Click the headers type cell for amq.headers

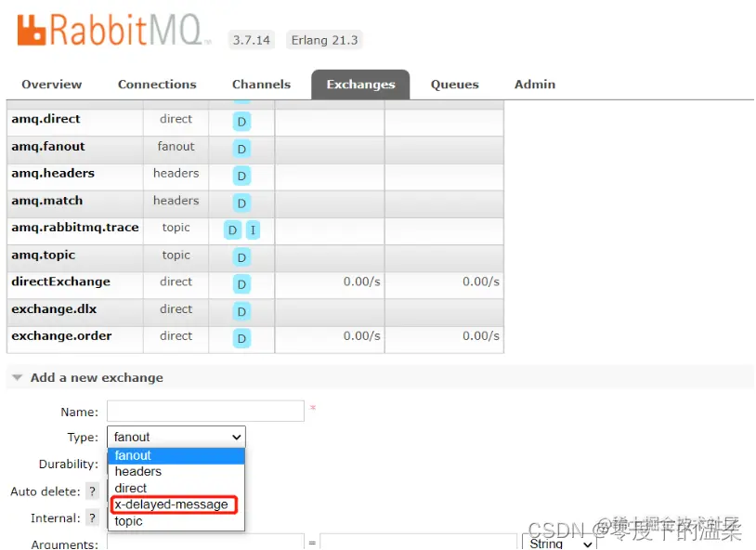click(176, 173)
